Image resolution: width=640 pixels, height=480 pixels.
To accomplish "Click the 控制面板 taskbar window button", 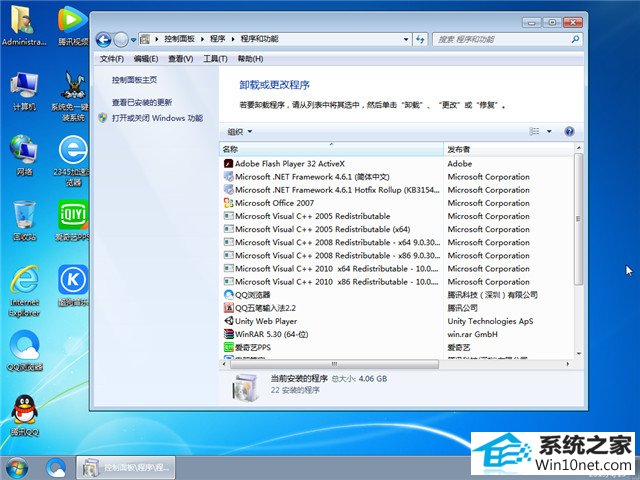I will pyautogui.click(x=126, y=468).
